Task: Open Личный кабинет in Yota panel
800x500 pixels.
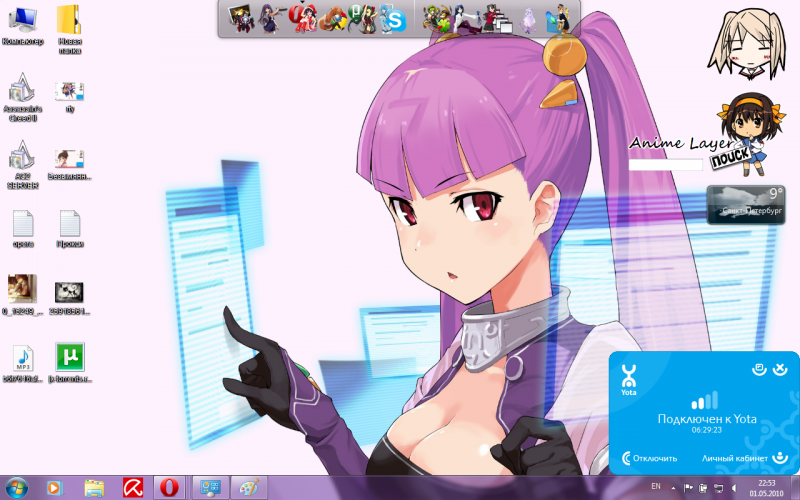Action: click(x=745, y=458)
